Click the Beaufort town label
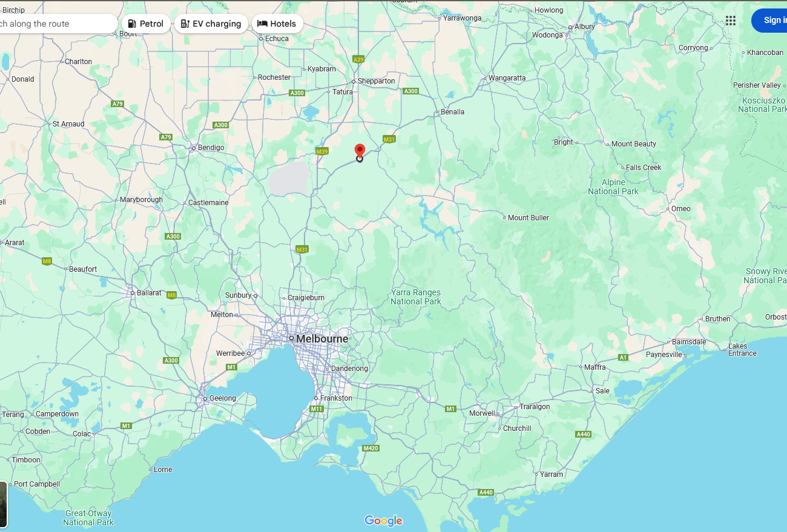The image size is (787, 532). 83,269
